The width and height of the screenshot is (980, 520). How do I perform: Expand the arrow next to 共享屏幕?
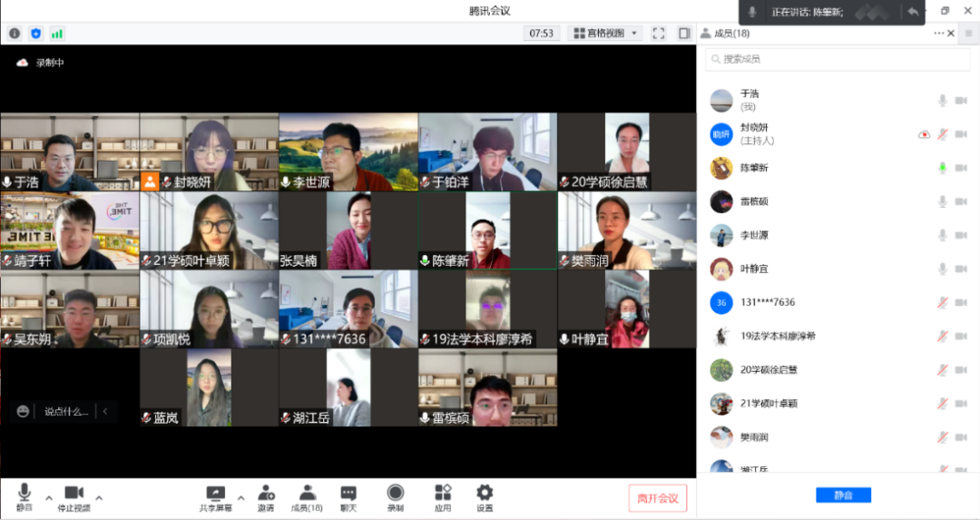[x=240, y=498]
